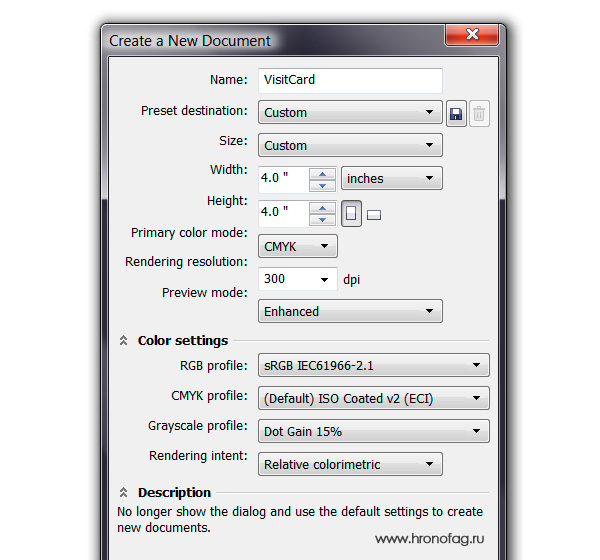Screen dimensions: 600x560
Task: Change the units from inches
Action: (x=392, y=179)
